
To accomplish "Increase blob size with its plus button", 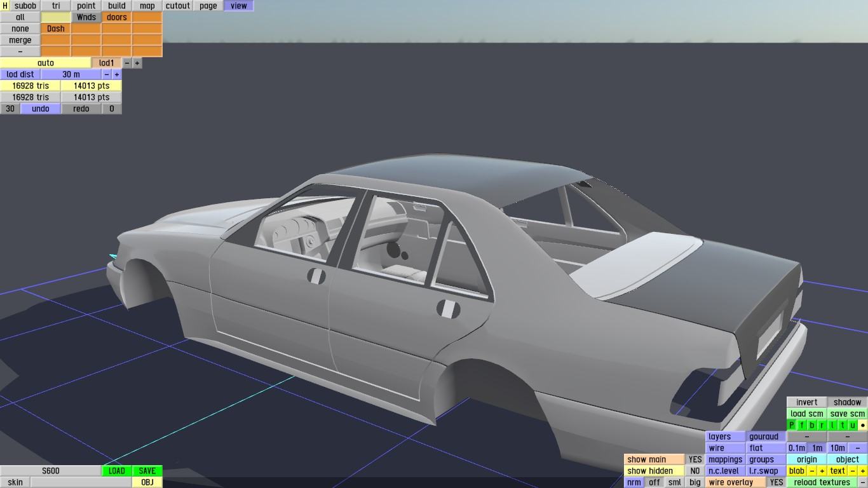I will tap(822, 471).
